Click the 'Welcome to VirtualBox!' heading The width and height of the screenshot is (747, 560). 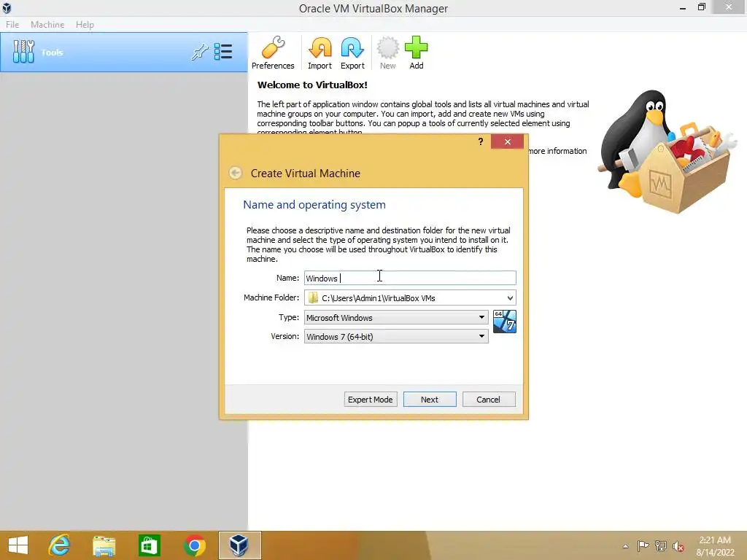pos(312,85)
